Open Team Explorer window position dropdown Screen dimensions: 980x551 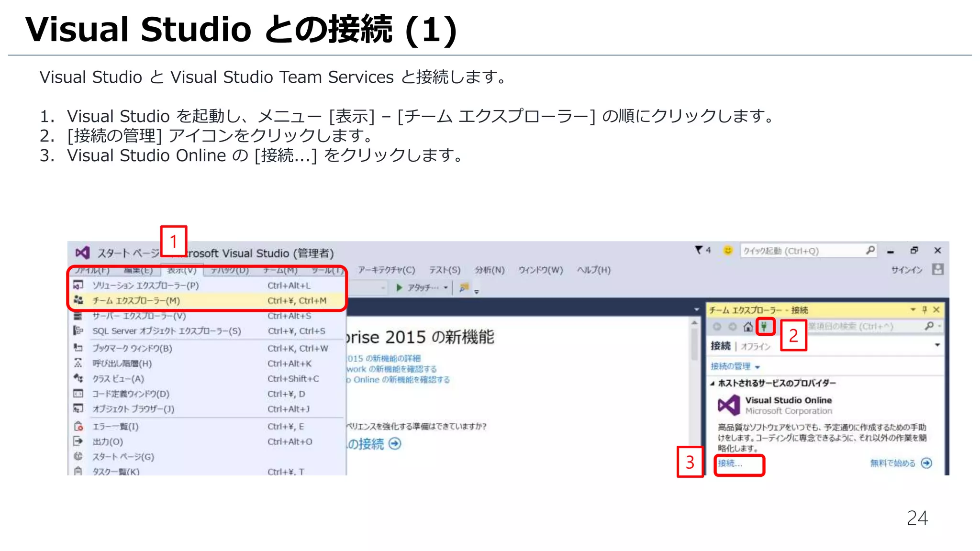click(x=913, y=309)
